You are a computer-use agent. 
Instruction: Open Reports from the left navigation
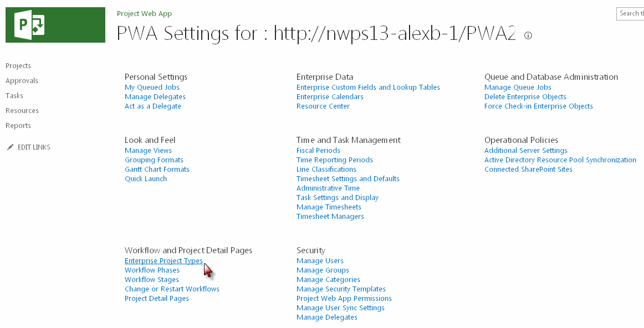(18, 126)
